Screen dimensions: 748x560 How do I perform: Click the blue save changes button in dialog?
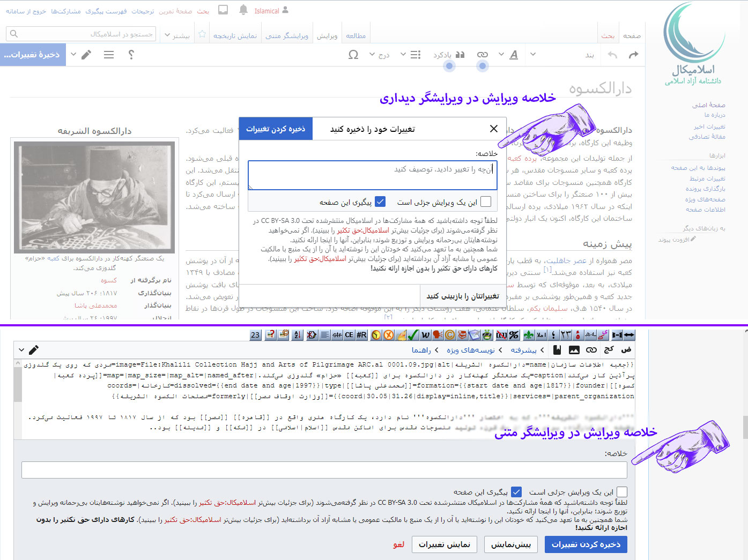276,129
